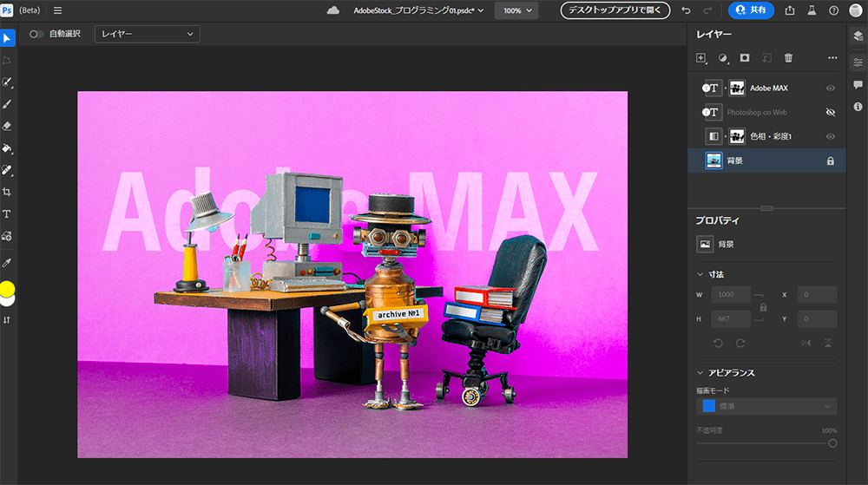Rotate counterclockwise in the 寸法 section
Screen dimensions: 868x485
(718, 344)
